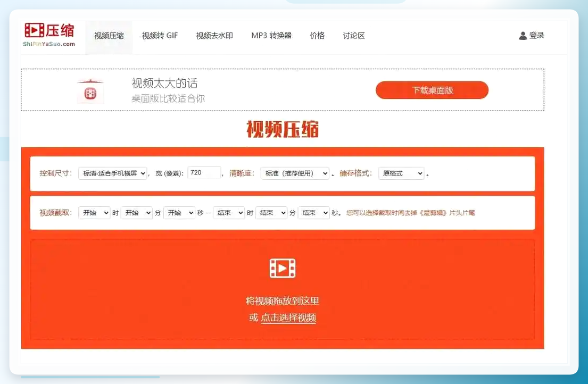Viewport: 588px width, 384px height.
Task: Open the 结束 second (秒) dropdown
Action: (x=313, y=213)
